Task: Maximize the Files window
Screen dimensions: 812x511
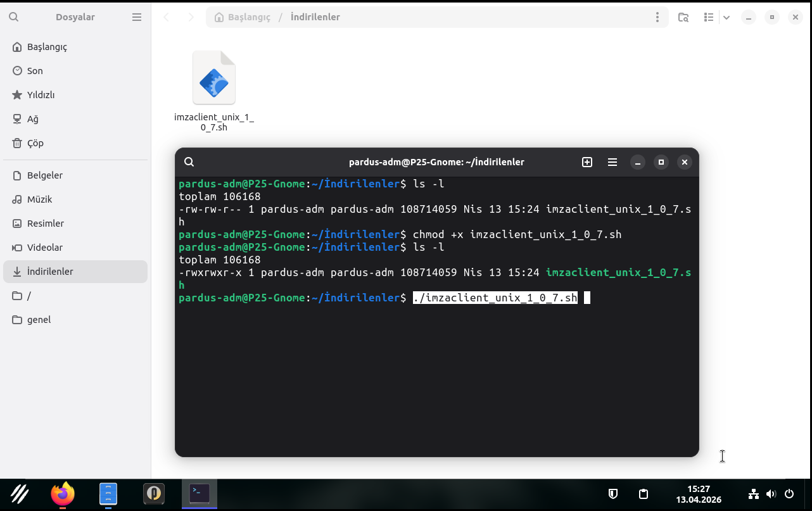Action: 771,17
